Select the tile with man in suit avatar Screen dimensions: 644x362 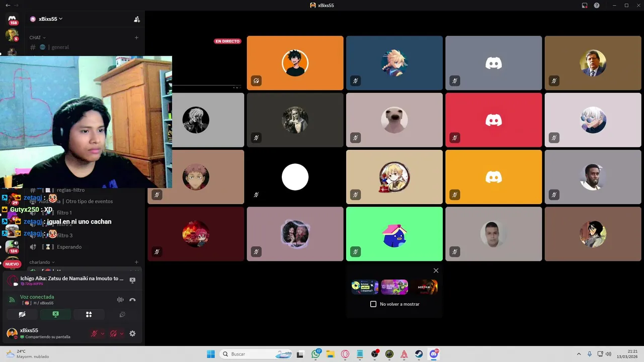[x=593, y=63]
